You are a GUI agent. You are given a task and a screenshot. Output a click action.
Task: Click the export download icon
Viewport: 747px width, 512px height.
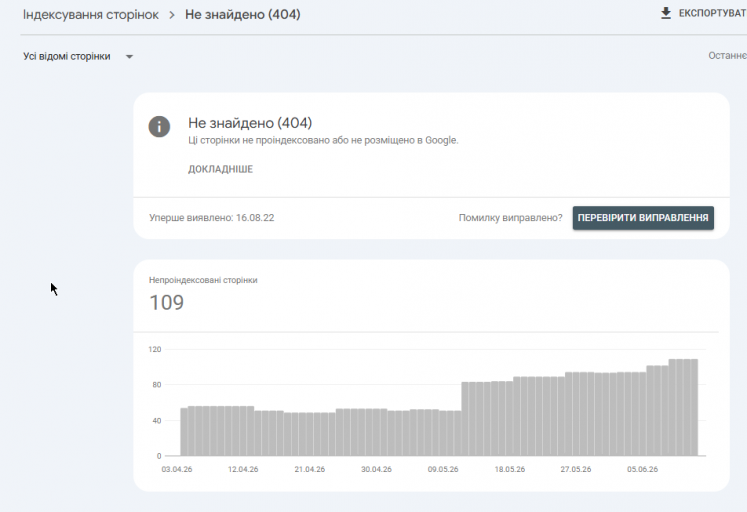pos(666,13)
